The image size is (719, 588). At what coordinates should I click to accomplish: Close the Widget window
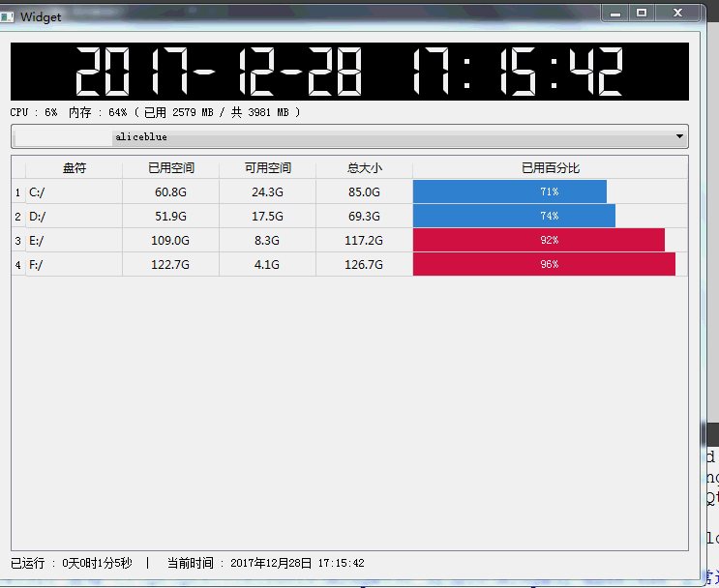click(677, 14)
